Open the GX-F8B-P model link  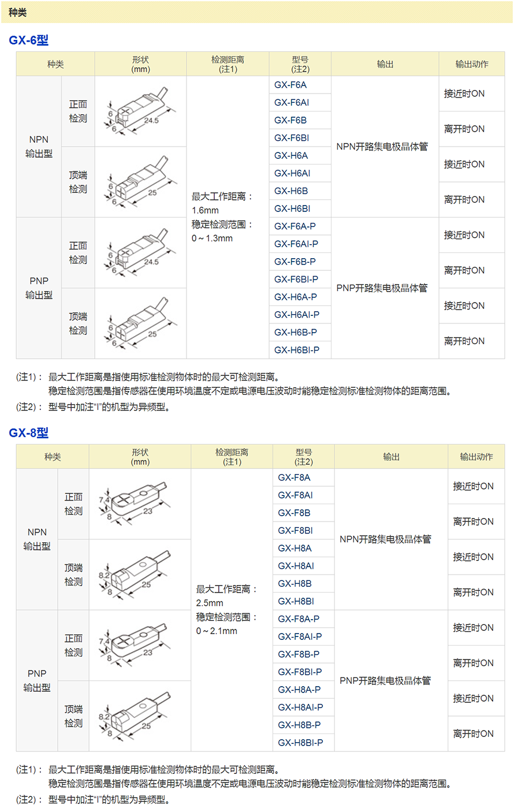tap(298, 654)
